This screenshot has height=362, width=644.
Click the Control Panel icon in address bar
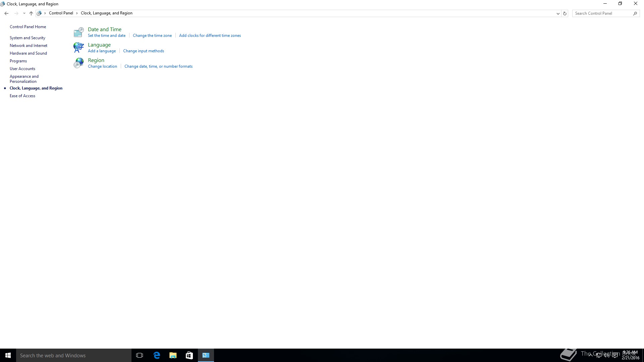[39, 13]
